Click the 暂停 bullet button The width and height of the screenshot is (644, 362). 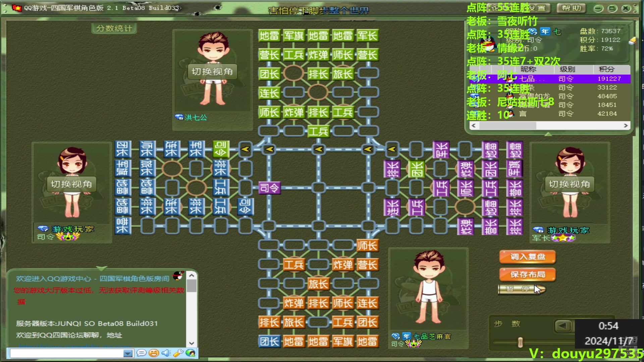click(521, 289)
